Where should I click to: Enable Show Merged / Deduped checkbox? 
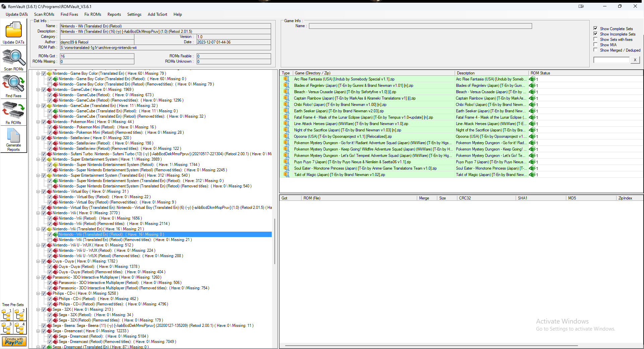pyautogui.click(x=595, y=50)
